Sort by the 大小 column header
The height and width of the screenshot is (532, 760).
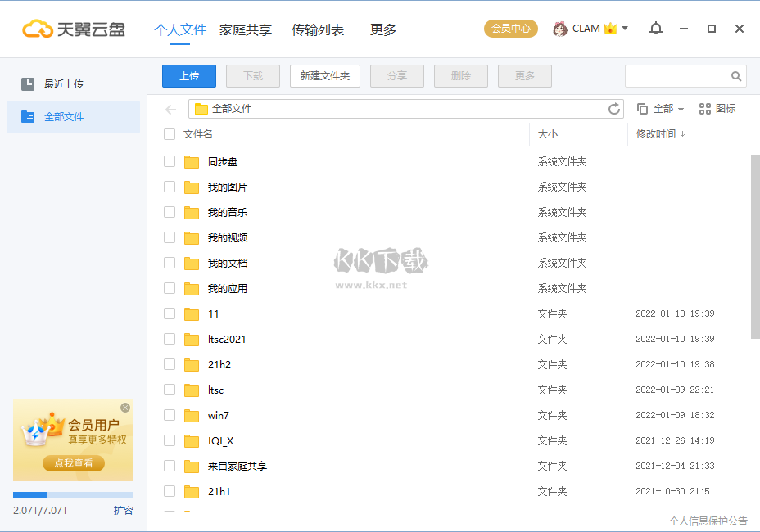[x=547, y=134]
